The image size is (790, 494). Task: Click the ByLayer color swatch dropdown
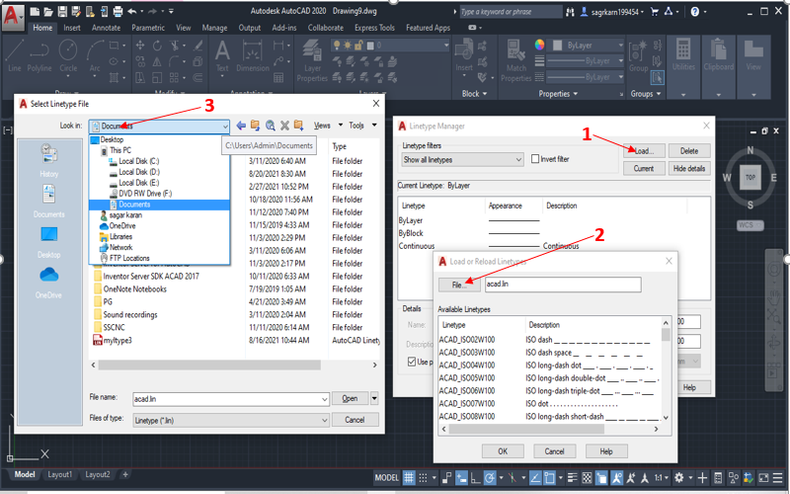point(587,45)
